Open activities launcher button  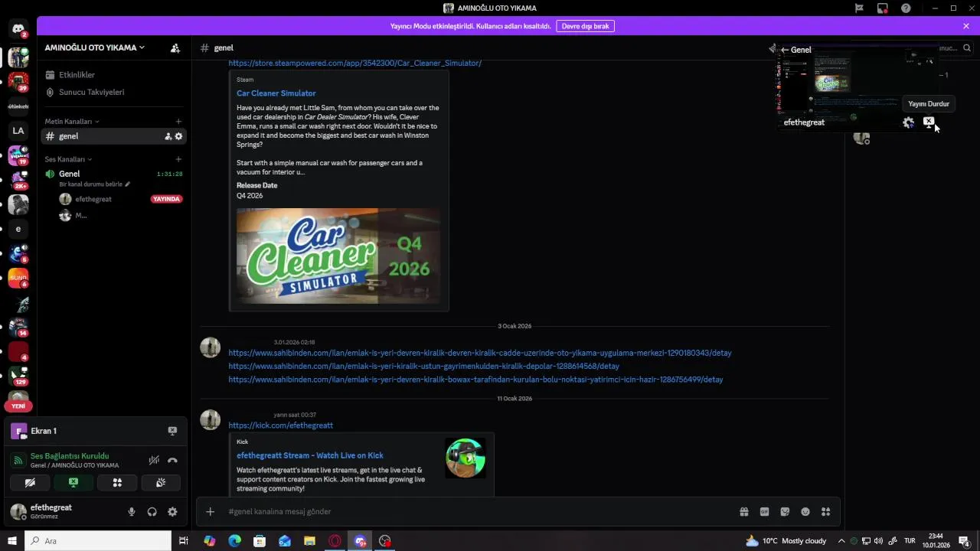click(117, 483)
